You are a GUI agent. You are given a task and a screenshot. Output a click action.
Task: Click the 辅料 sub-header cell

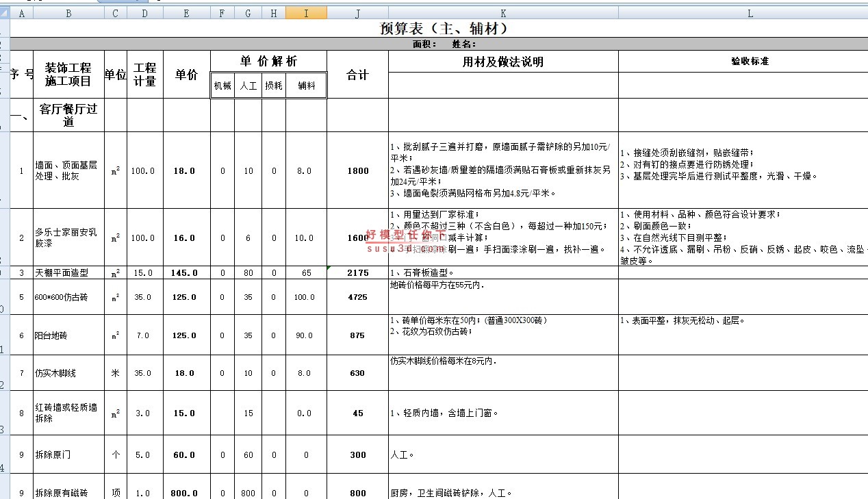(x=306, y=86)
